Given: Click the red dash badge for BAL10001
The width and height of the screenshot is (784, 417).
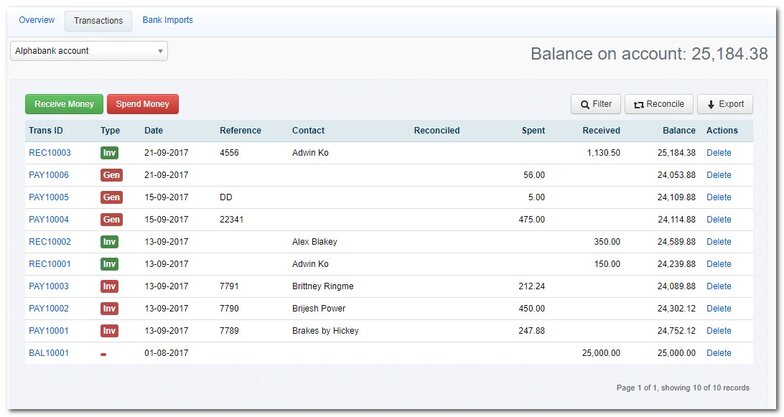Looking at the screenshot, I should tap(104, 354).
